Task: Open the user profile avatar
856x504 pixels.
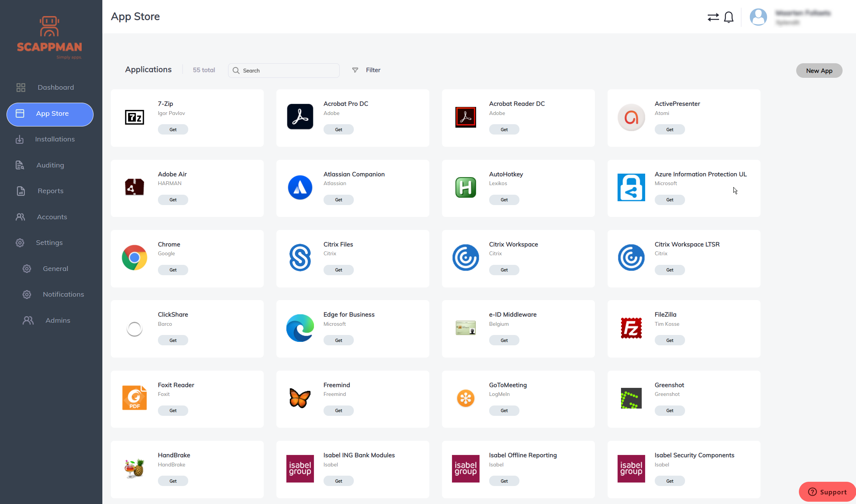Action: tap(758, 17)
